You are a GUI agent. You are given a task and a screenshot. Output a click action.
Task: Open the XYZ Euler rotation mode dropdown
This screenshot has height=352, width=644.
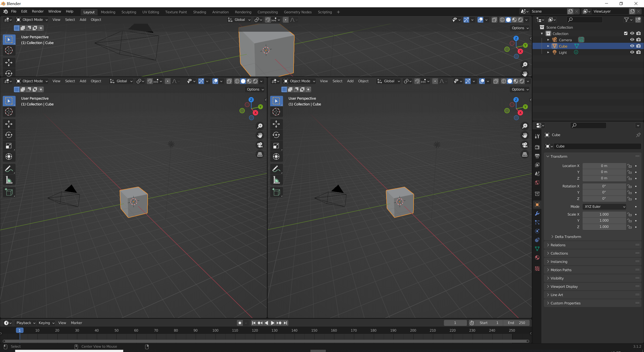[604, 207]
